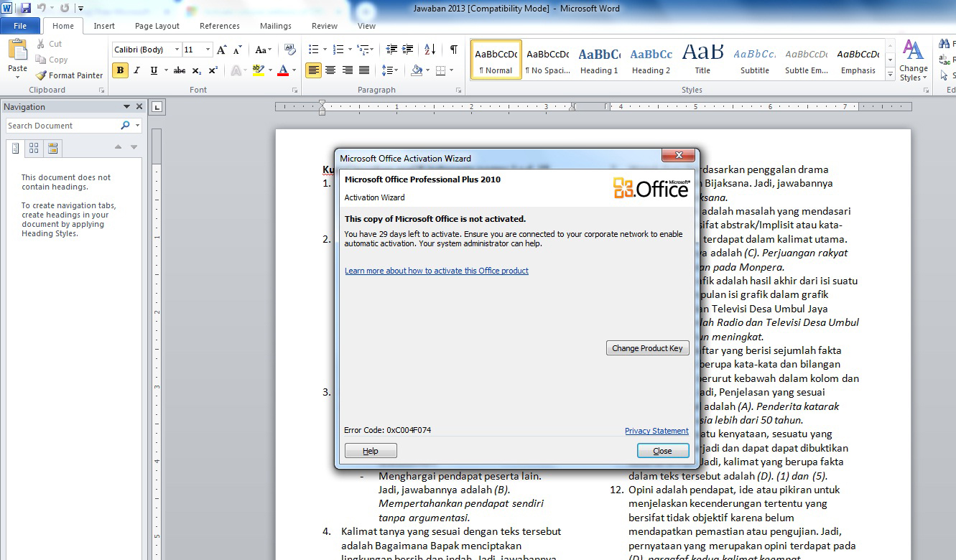956x560 pixels.
Task: Click Decrease Indent icon
Action: 391,50
